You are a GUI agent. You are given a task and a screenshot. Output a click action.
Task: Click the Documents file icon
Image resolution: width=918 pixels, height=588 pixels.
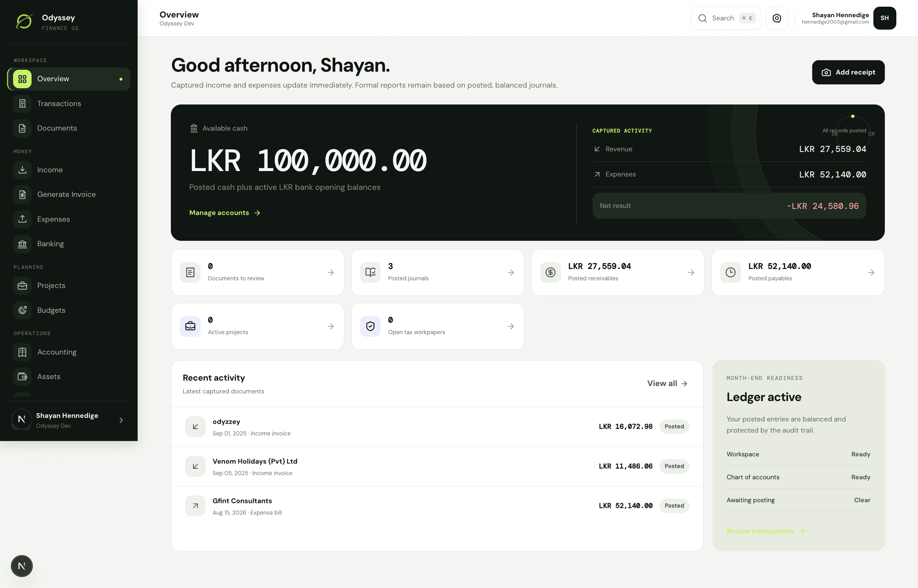point(22,128)
